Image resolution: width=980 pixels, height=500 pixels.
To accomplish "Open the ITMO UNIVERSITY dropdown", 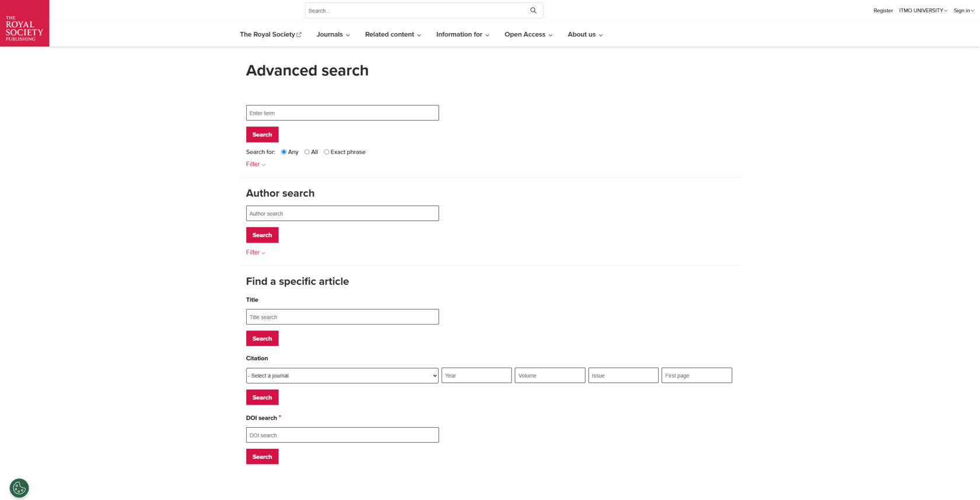I will click(x=923, y=10).
